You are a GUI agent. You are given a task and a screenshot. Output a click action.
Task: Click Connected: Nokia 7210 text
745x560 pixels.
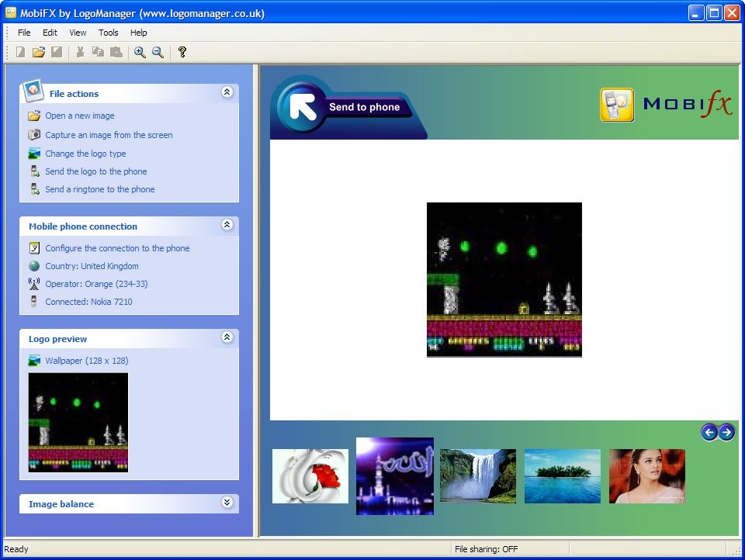point(88,302)
